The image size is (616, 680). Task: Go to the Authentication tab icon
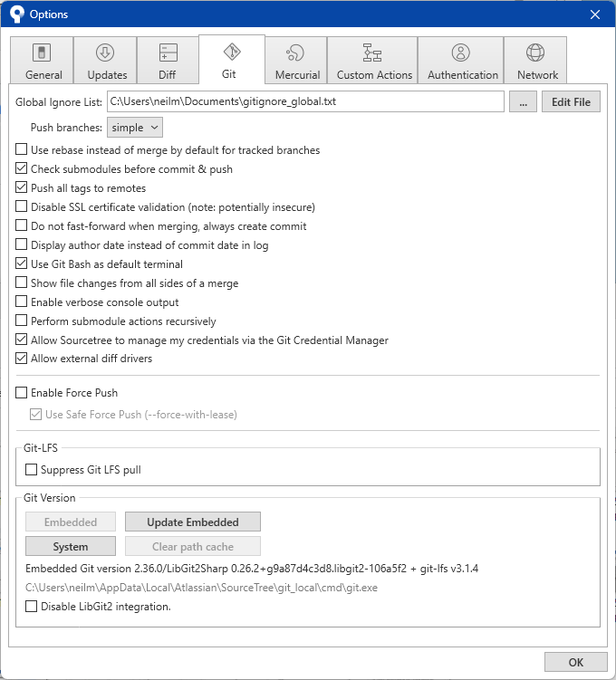click(461, 53)
